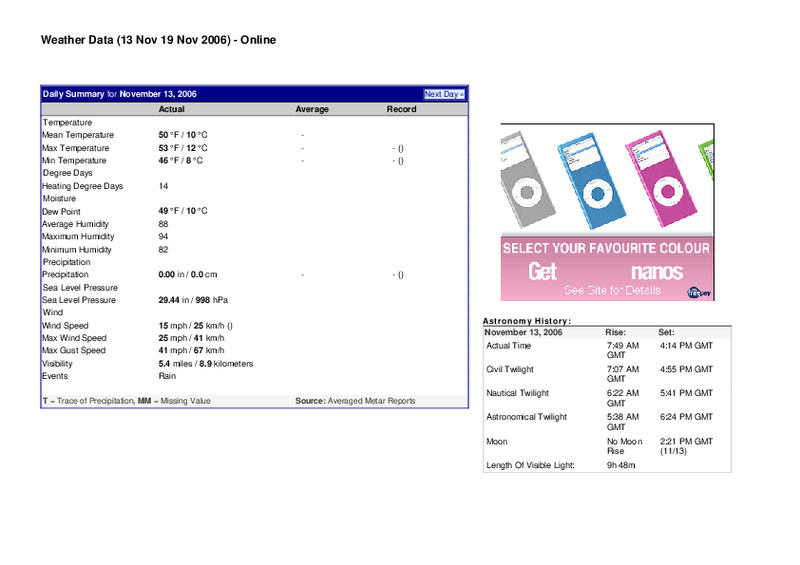The image size is (800, 565).
Task: Select the Civil Twilight rise '7:07 AM GMT'
Action: tap(623, 374)
